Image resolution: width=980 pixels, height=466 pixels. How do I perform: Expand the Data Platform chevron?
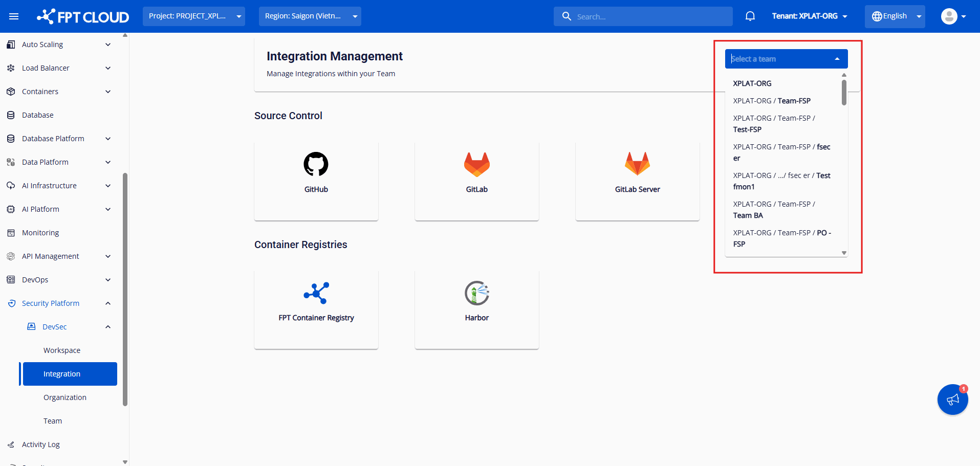[x=108, y=162]
